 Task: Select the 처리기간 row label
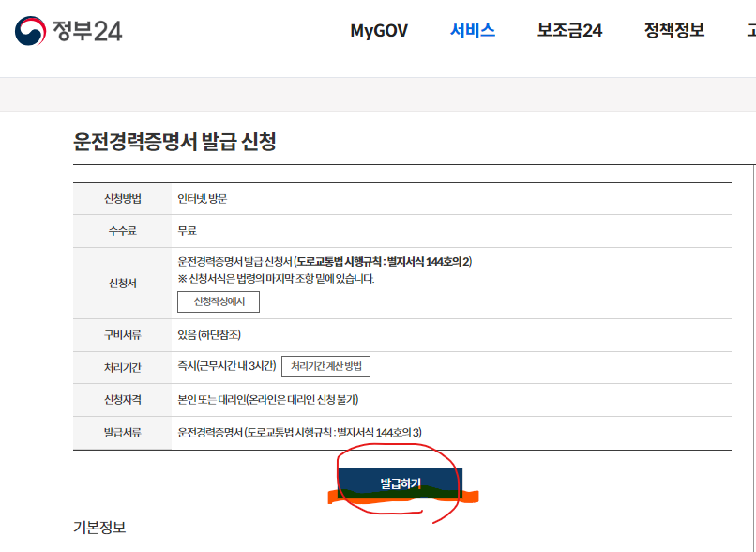point(123,367)
